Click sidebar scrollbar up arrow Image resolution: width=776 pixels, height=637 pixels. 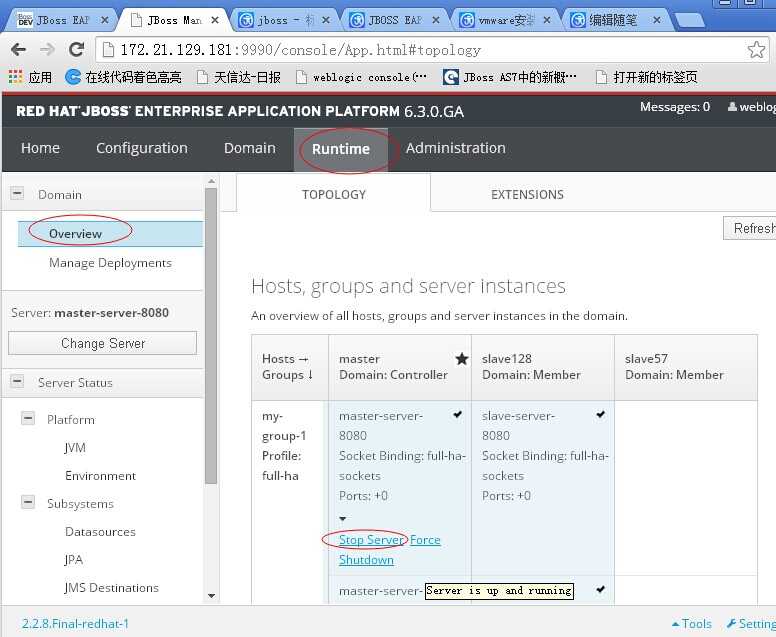(211, 182)
